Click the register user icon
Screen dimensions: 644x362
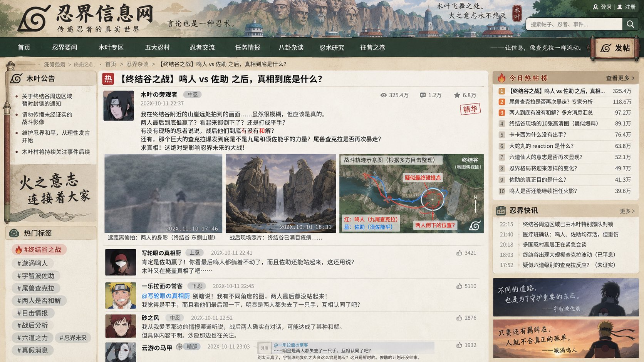click(x=620, y=7)
